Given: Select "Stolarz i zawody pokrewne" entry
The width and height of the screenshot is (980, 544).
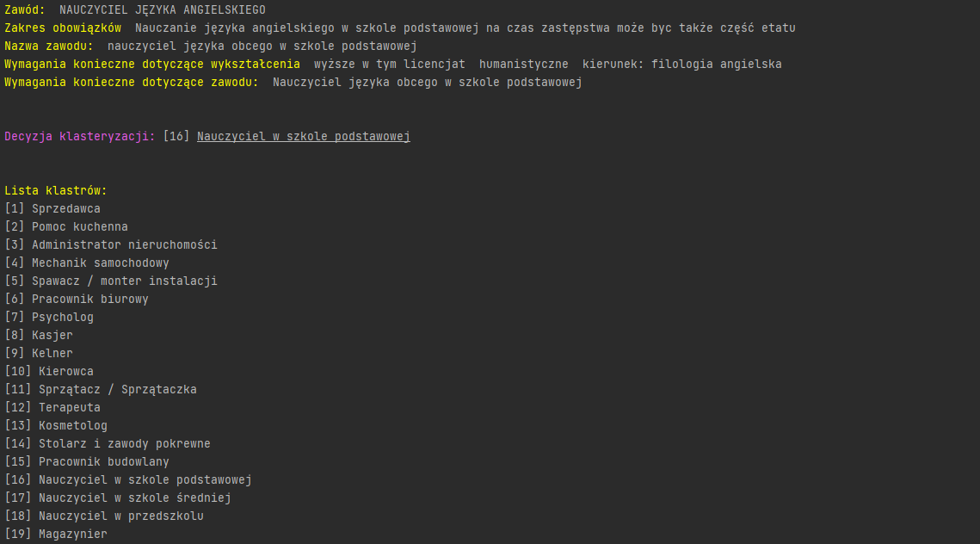Looking at the screenshot, I should click(124, 444).
